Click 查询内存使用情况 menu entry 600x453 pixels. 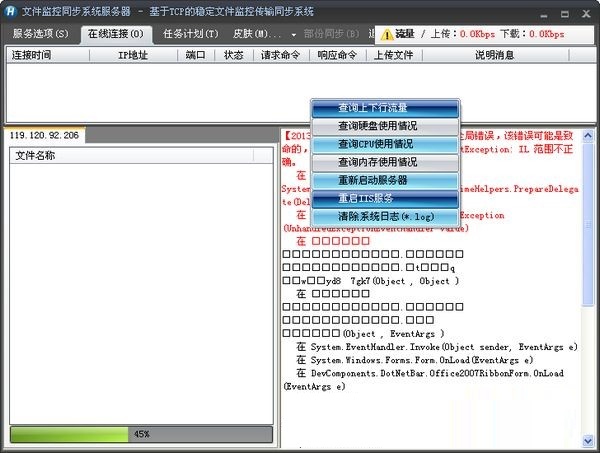click(x=385, y=162)
